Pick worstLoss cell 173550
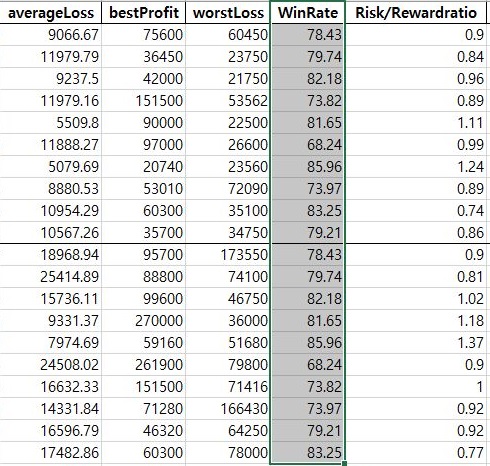Image resolution: width=490 pixels, height=466 pixels. click(227, 255)
